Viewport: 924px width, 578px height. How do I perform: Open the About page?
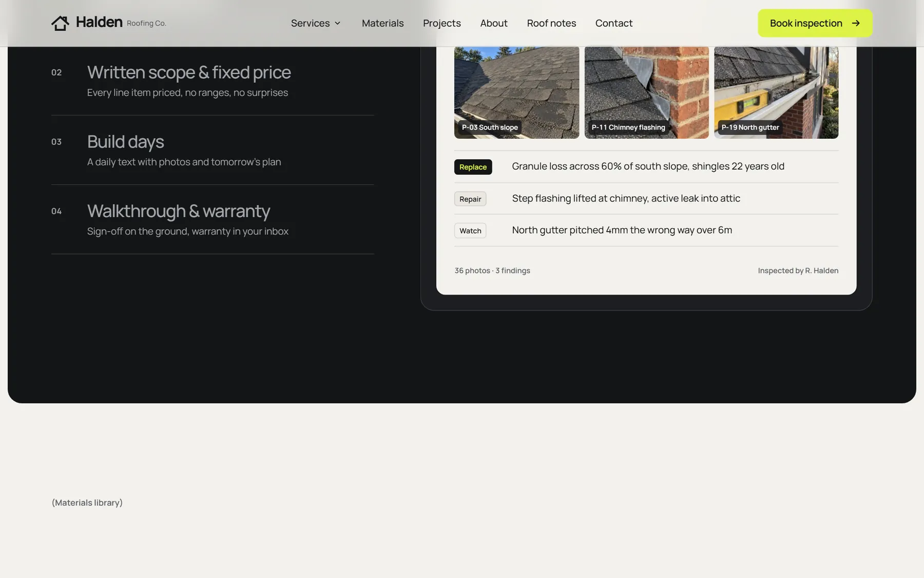493,23
